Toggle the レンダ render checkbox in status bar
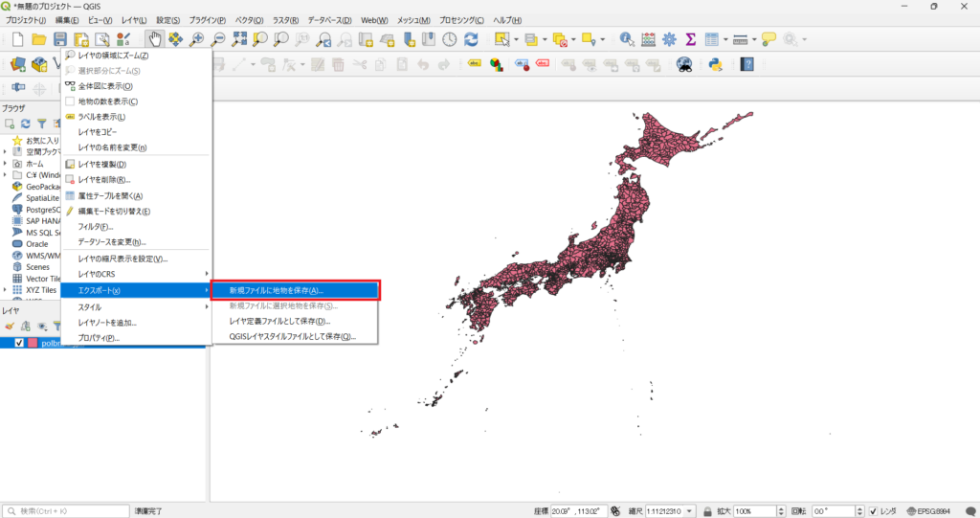 click(x=872, y=510)
